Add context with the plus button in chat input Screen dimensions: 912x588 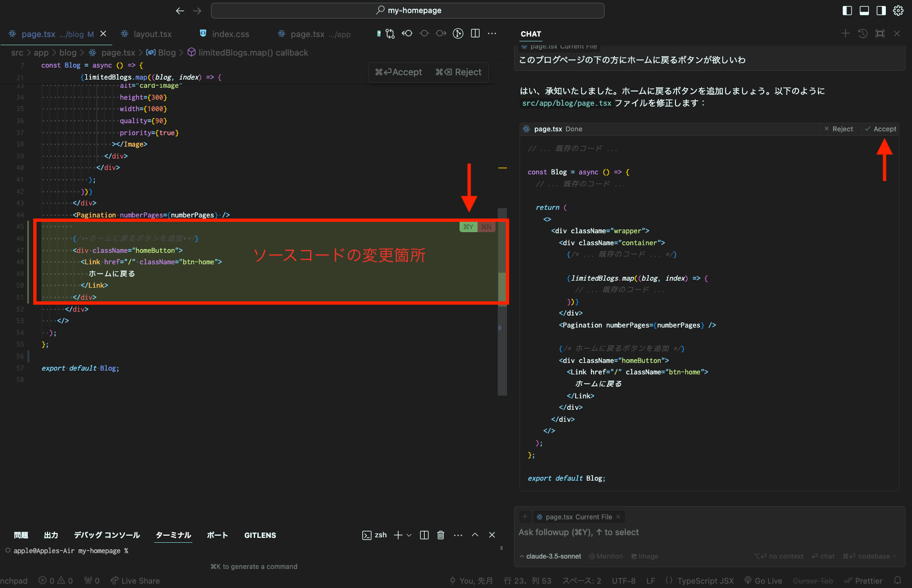pos(524,517)
